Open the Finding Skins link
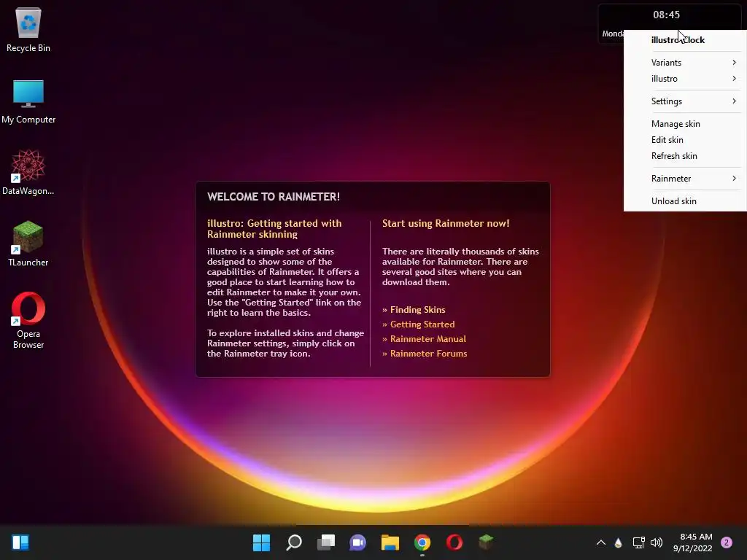Image resolution: width=747 pixels, height=560 pixels. coord(417,309)
